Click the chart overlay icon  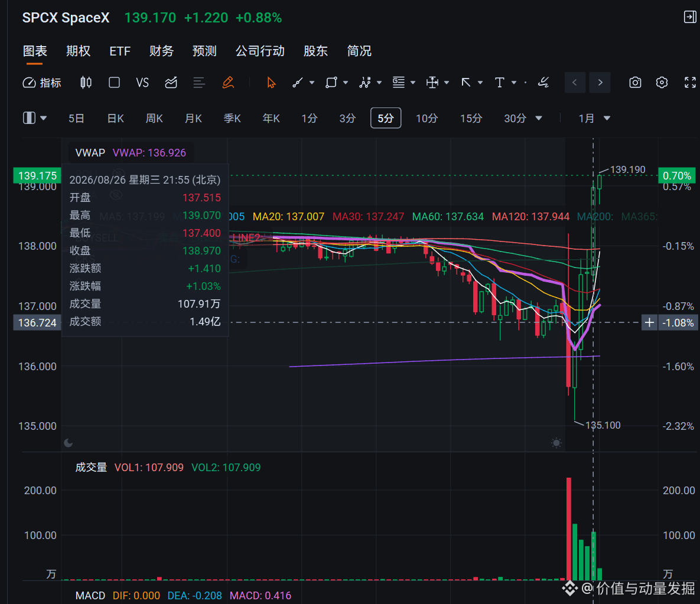(171, 83)
